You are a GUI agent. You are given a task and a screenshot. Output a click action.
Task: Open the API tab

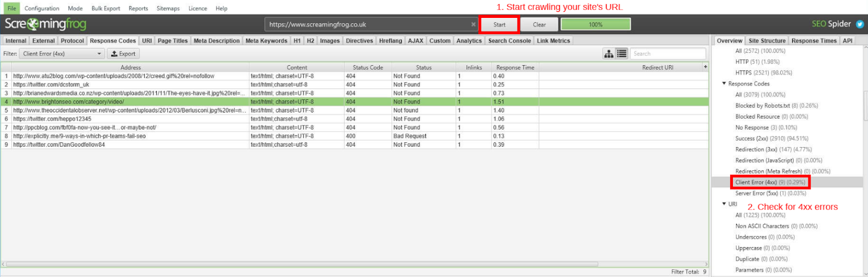tap(847, 41)
